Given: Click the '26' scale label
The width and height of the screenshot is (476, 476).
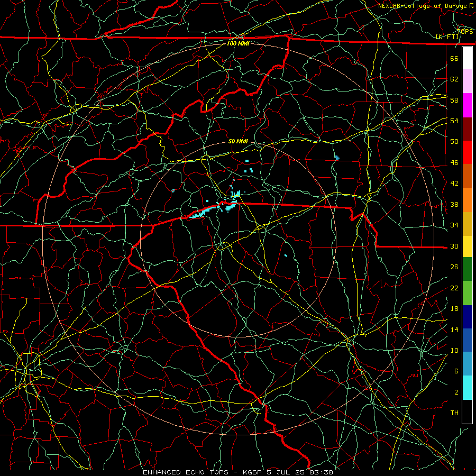Looking at the screenshot, I should point(454,267).
